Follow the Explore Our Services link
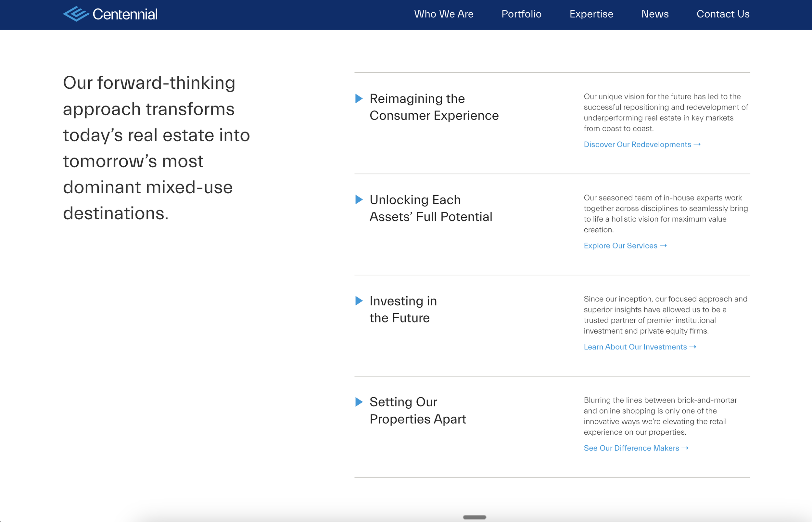The image size is (812, 522). (x=620, y=246)
